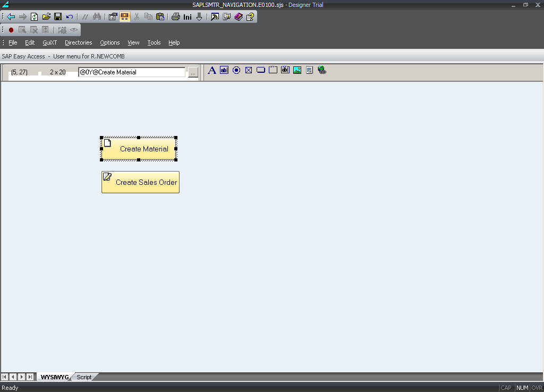
Task: Toggle the highlighted layout view button
Action: pyautogui.click(x=125, y=16)
